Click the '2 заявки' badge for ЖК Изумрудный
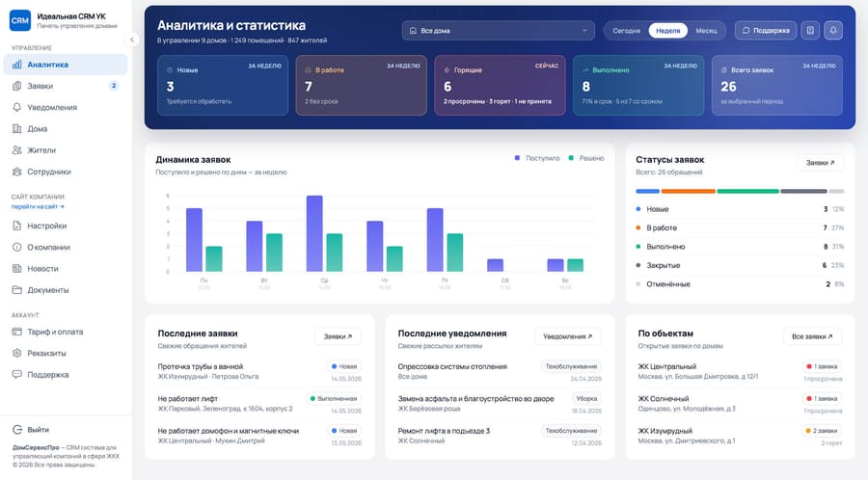This screenshot has height=480, width=868. [x=822, y=430]
